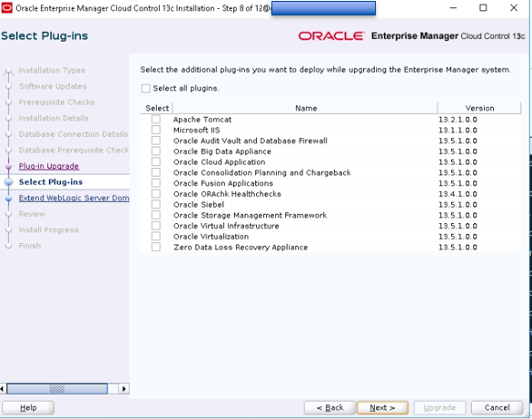Click the sidebar scrollbar left arrow
Screen dimensions: 532x419
(x=3, y=388)
